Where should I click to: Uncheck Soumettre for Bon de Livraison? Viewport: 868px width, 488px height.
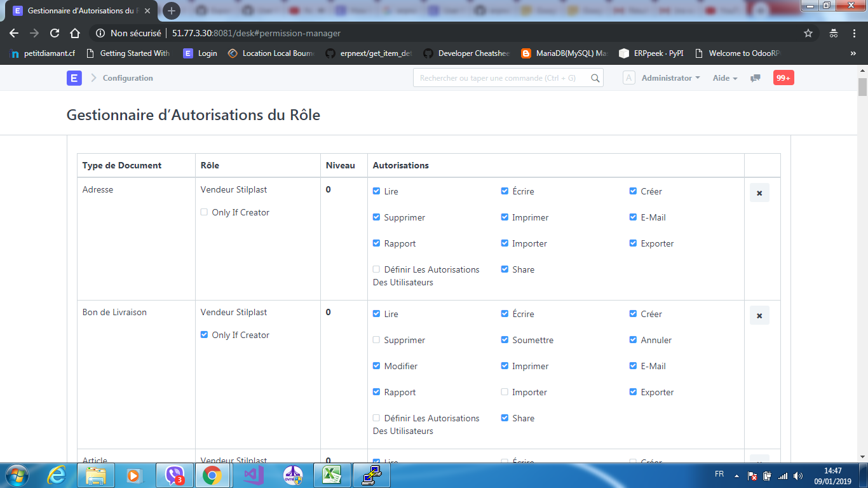point(505,340)
